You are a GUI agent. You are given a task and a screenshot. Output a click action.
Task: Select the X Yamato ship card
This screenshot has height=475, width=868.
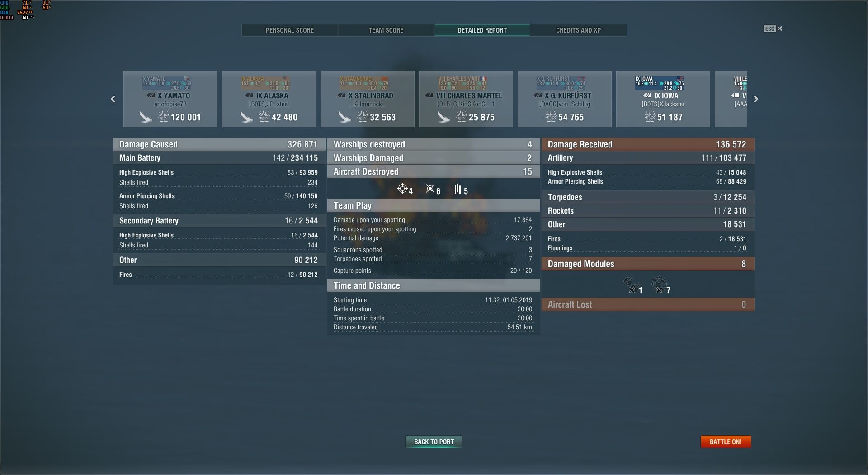click(170, 99)
